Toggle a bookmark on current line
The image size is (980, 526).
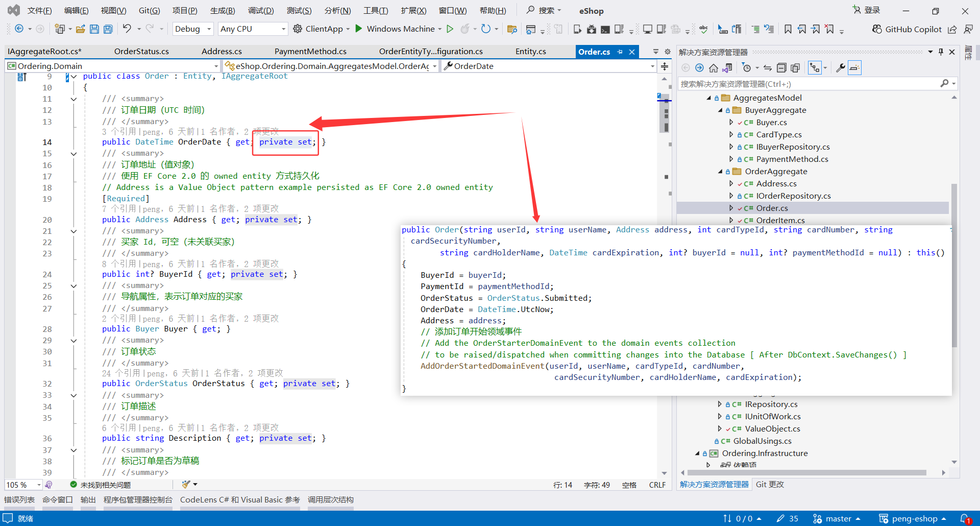point(788,29)
